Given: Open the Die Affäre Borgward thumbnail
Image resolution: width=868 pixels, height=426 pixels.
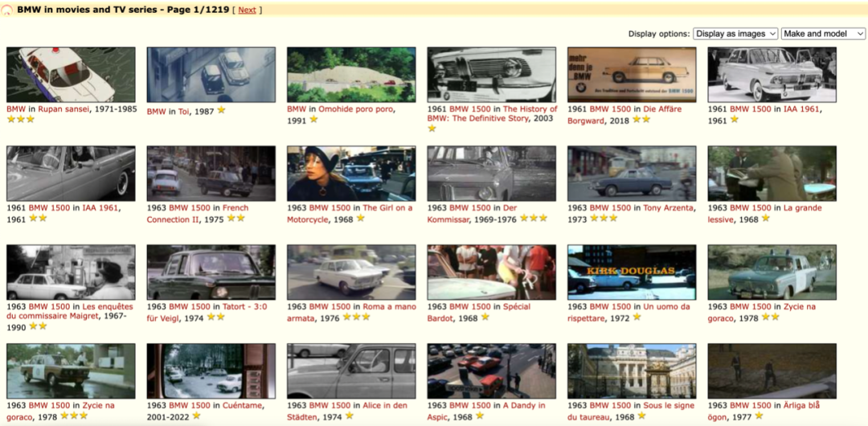Looking at the screenshot, I should (632, 75).
